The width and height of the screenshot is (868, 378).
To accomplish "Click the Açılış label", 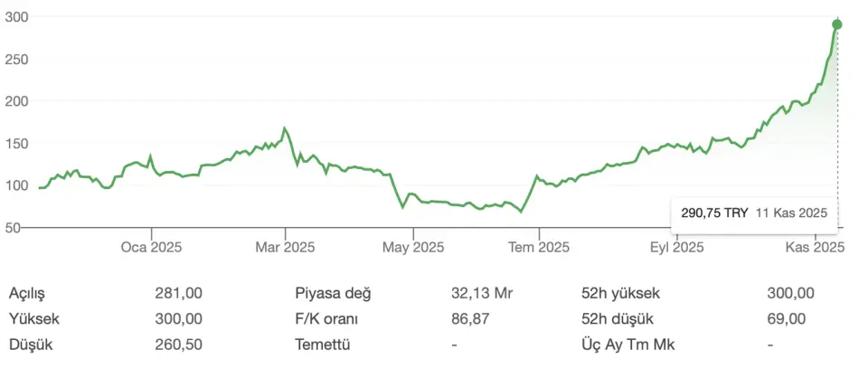I will pyautogui.click(x=26, y=293).
